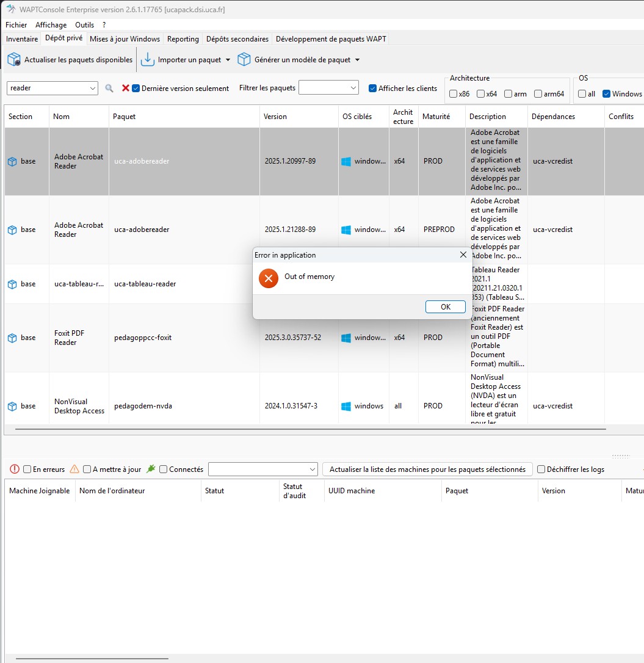Click the Importer un paquet download icon
Viewport: 644px width, 663px height.
pyautogui.click(x=148, y=60)
